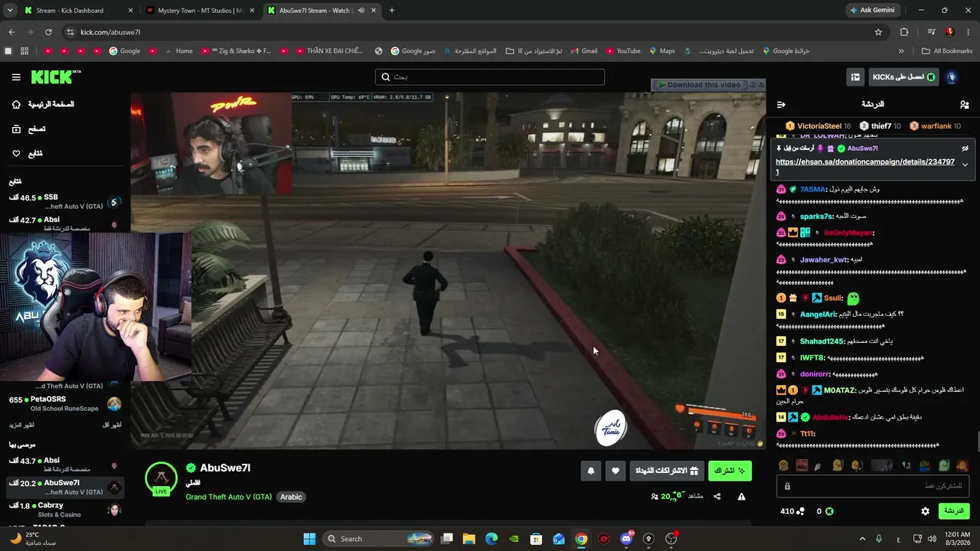Click warflank in gift leaderboard

(x=936, y=126)
